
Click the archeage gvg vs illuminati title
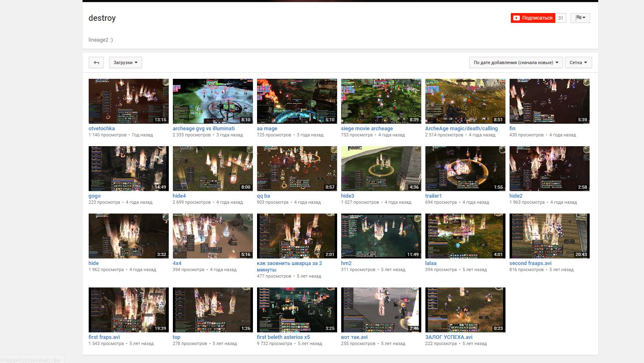[204, 128]
